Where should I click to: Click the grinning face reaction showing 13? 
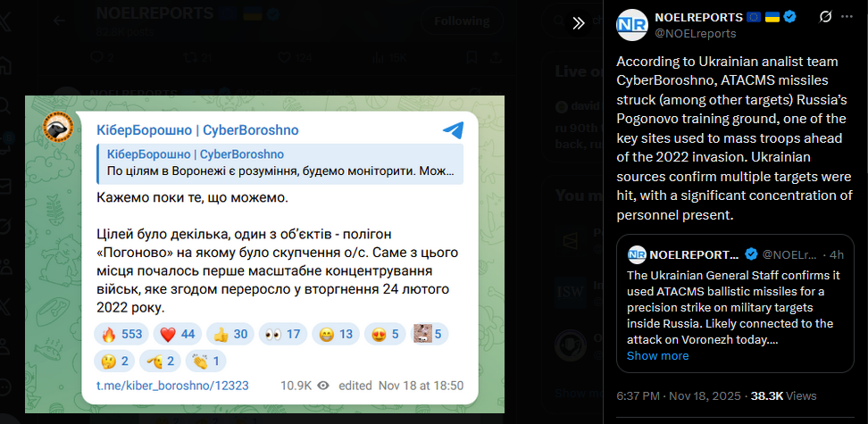pos(336,335)
